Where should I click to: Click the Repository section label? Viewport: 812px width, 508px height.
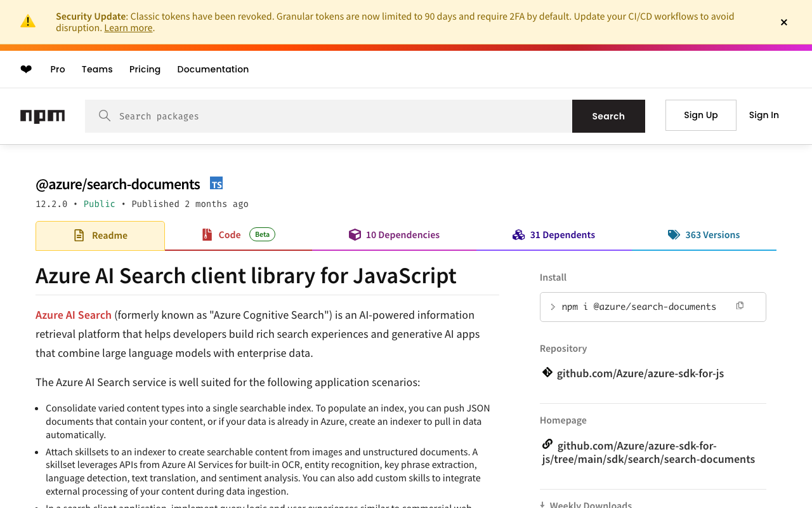pos(563,349)
